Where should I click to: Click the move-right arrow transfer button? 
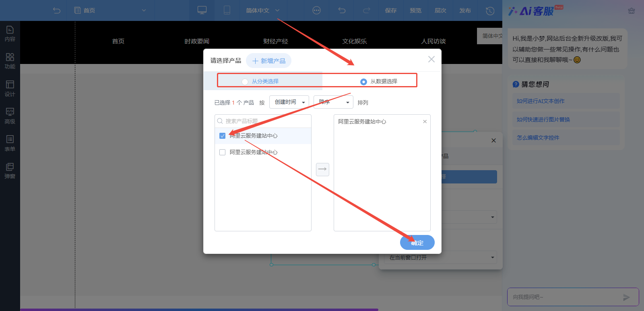[x=322, y=169]
